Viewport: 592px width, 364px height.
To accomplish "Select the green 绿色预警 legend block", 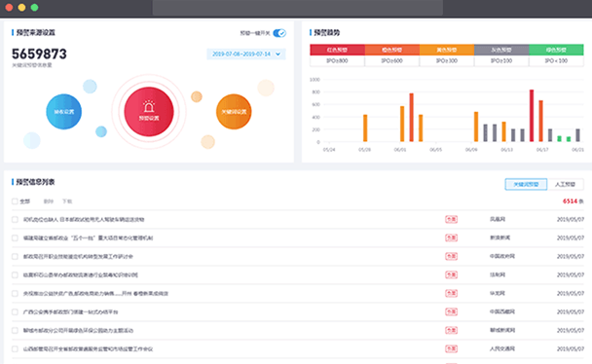I will pos(556,50).
